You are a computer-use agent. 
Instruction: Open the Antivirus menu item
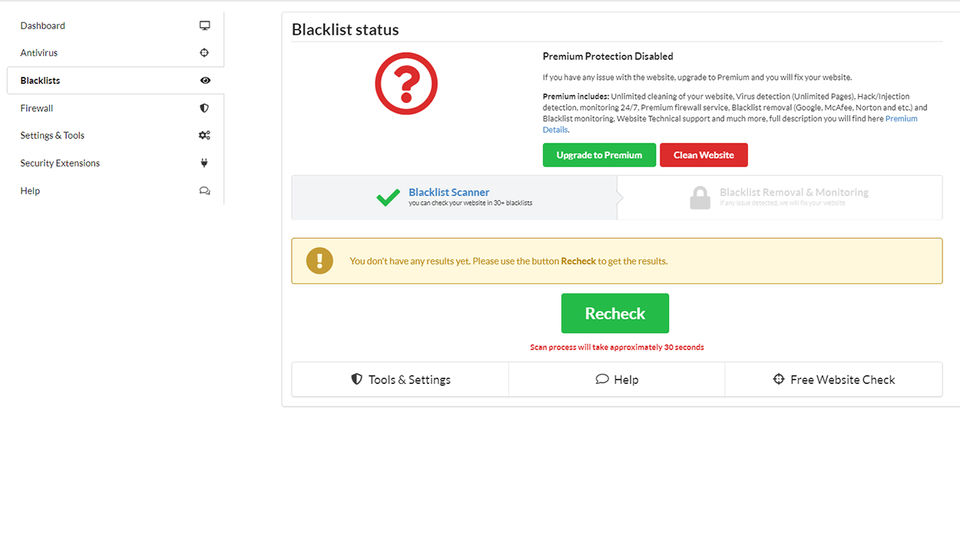pyautogui.click(x=40, y=53)
